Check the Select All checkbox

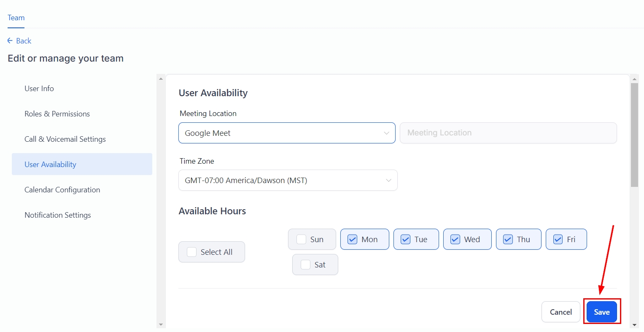(x=192, y=252)
